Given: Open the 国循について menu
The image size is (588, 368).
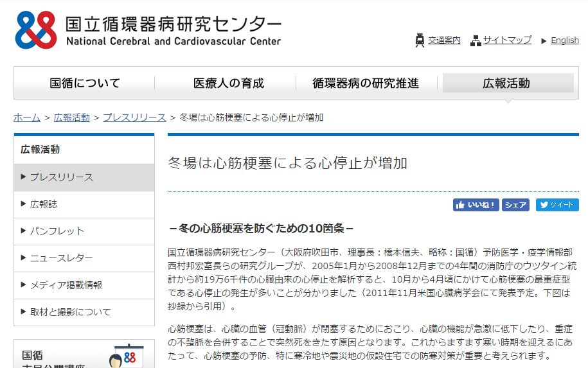Looking at the screenshot, I should [x=85, y=83].
